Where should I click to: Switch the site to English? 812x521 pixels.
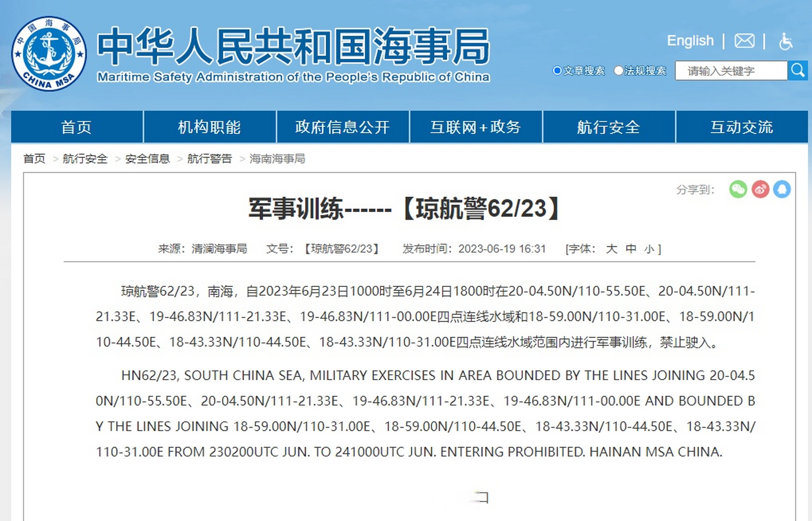690,41
